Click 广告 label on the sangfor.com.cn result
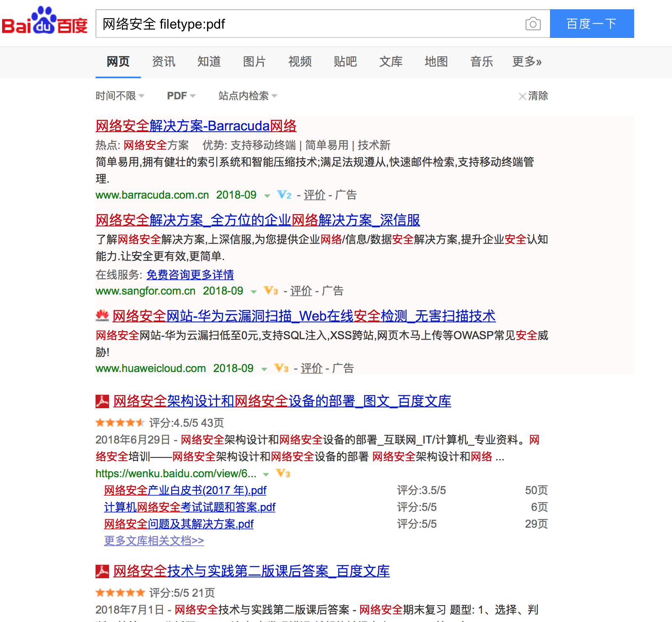Viewport: 672px width, 622px height. (x=333, y=291)
